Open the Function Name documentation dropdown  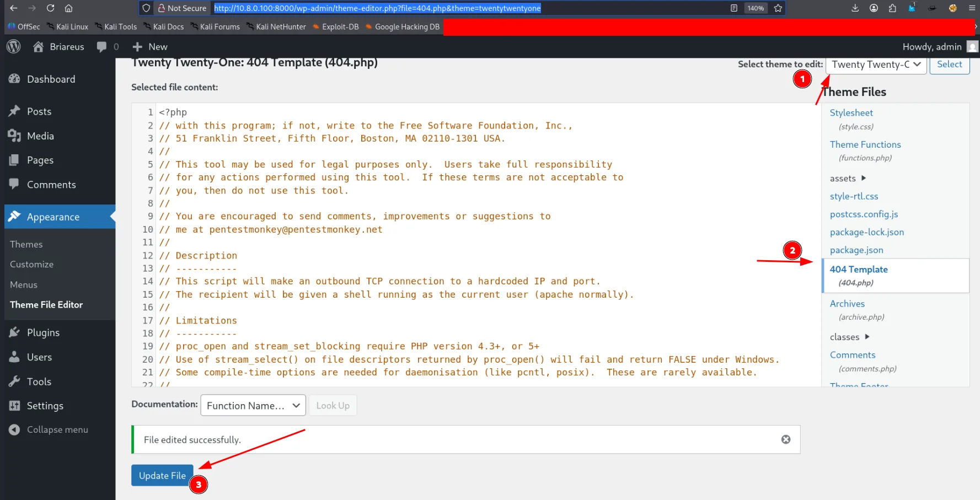click(x=253, y=406)
